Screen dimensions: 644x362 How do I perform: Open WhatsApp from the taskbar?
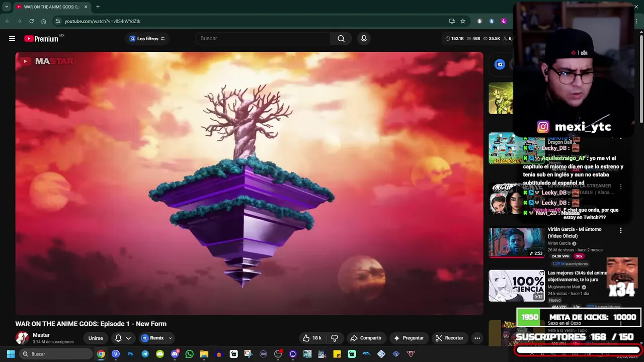tap(189, 354)
